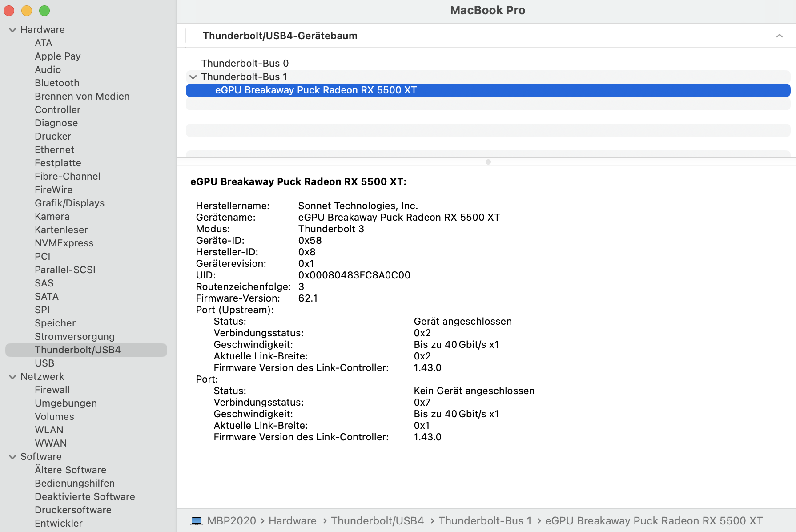The width and height of the screenshot is (796, 532).
Task: Open Apple Pay in the sidebar
Action: click(58, 56)
